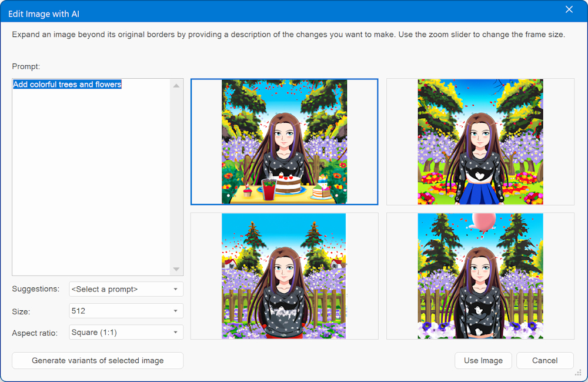Select the variant with the cake table
The height and width of the screenshot is (382, 588).
284,142
